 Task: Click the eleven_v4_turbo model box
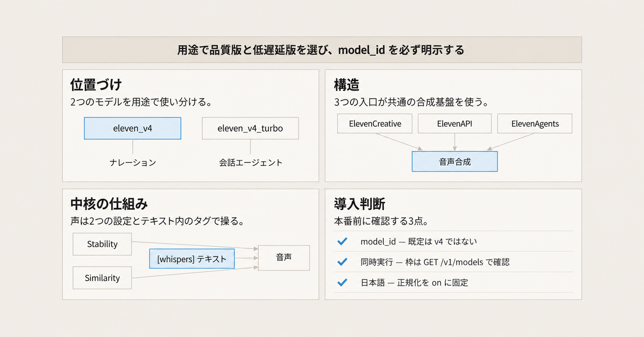tap(250, 128)
